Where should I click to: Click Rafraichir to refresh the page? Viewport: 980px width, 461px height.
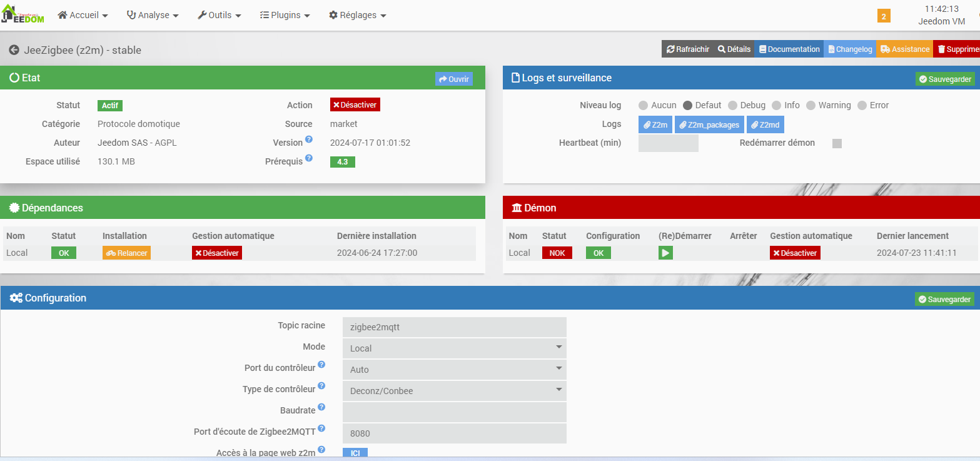tap(687, 49)
